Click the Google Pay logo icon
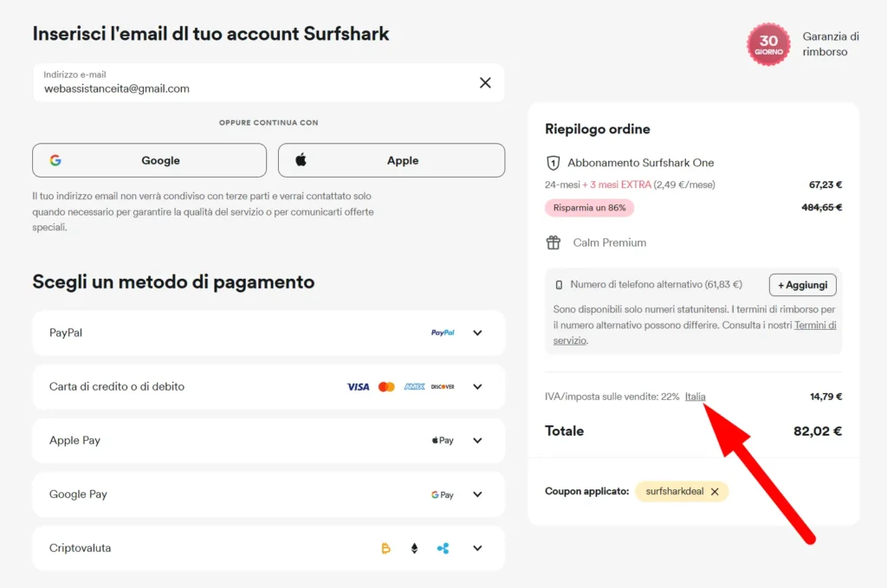The height and width of the screenshot is (588, 887). click(443, 494)
